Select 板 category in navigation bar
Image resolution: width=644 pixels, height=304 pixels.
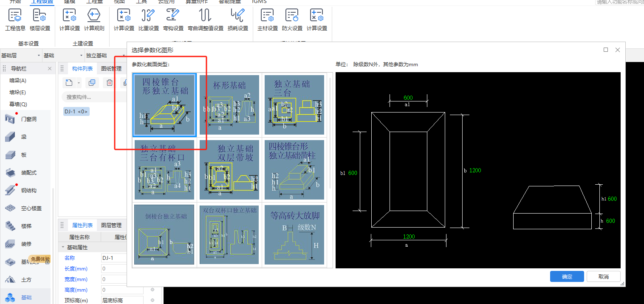25,155
